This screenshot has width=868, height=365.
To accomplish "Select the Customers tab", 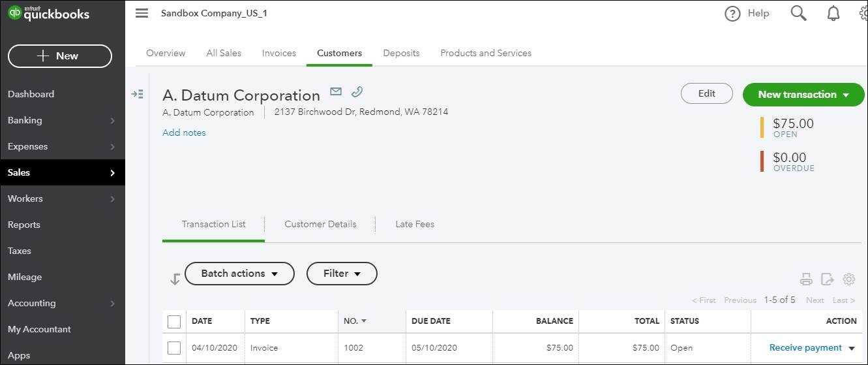I will pyautogui.click(x=339, y=53).
